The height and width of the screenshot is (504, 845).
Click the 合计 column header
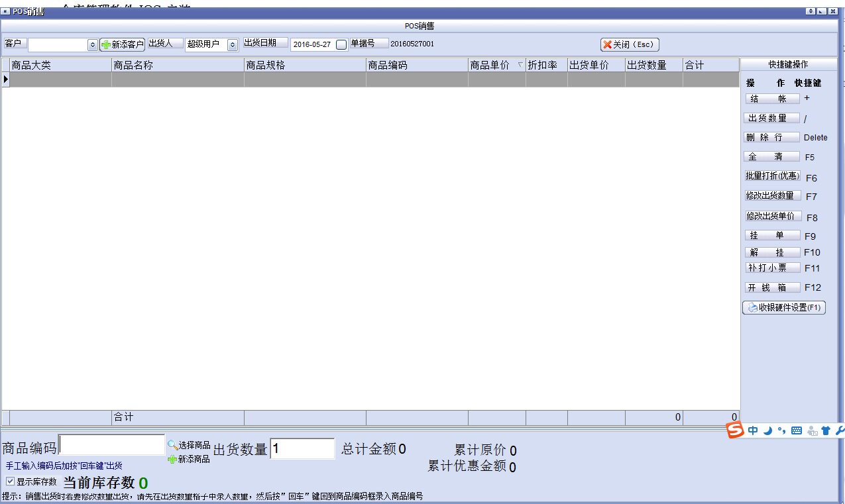pos(710,65)
